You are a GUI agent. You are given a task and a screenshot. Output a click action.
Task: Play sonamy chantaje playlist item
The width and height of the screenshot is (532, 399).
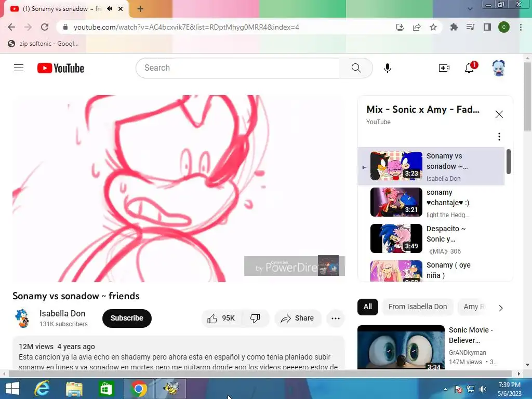[431, 203]
